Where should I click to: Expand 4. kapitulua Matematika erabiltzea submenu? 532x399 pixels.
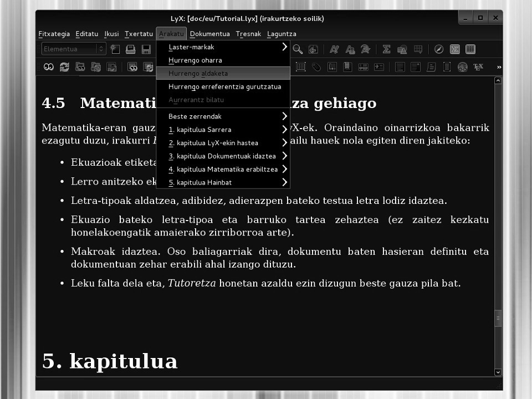(x=223, y=170)
